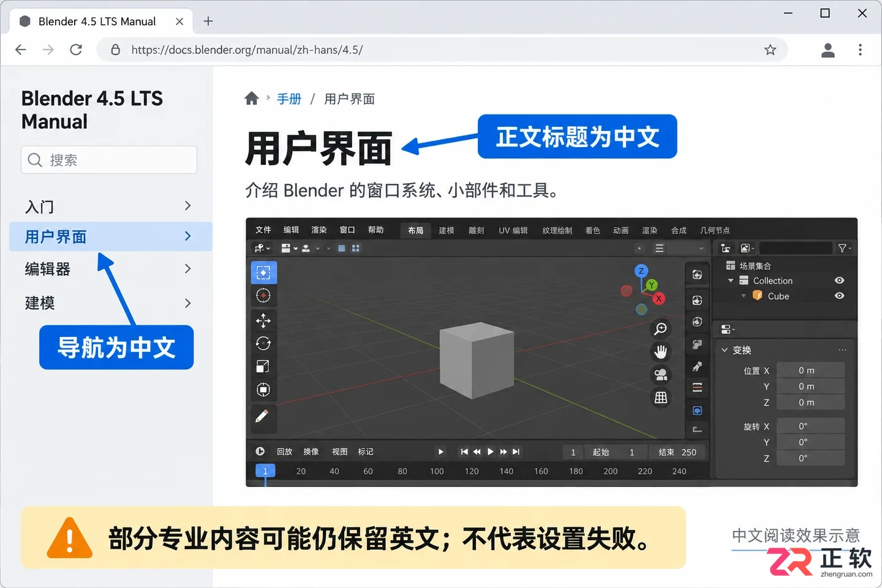Open the 编辑 menu
The width and height of the screenshot is (882, 588).
tap(291, 230)
